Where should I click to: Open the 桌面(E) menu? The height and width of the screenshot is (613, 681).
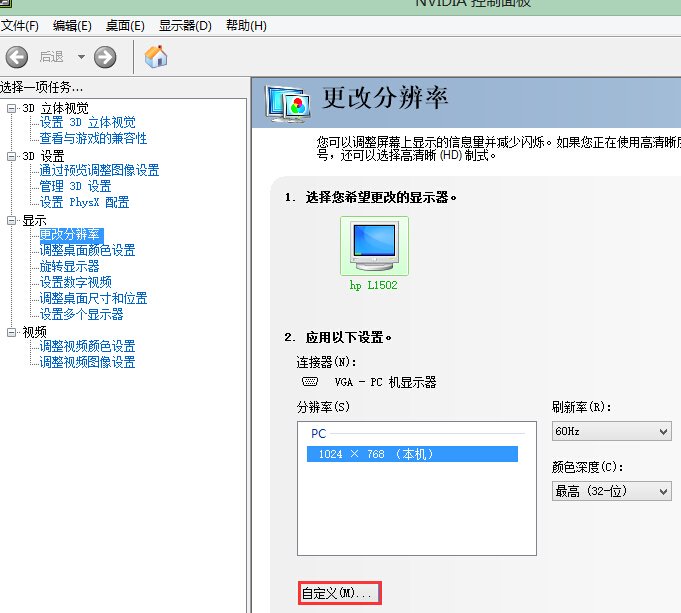click(x=125, y=26)
